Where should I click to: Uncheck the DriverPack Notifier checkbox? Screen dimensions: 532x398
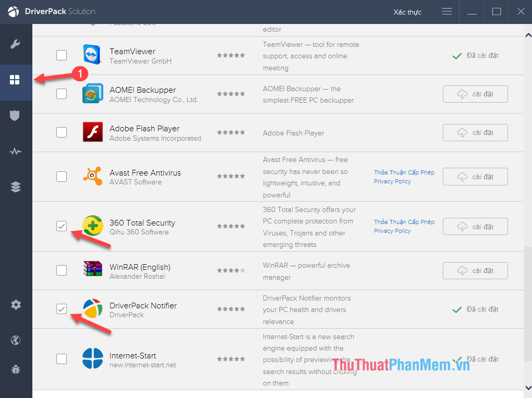(62, 309)
